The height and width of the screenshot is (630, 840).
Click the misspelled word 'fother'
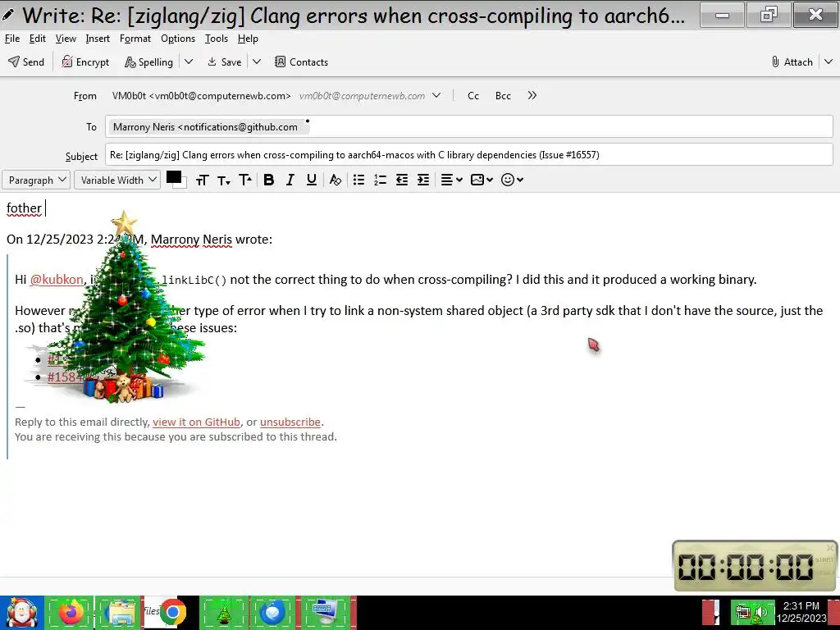coord(24,208)
